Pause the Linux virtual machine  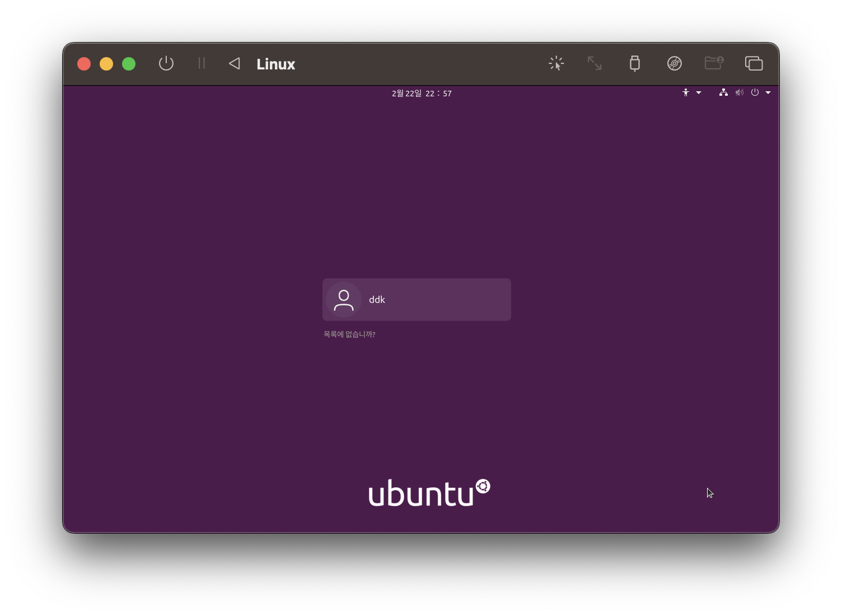click(x=202, y=63)
